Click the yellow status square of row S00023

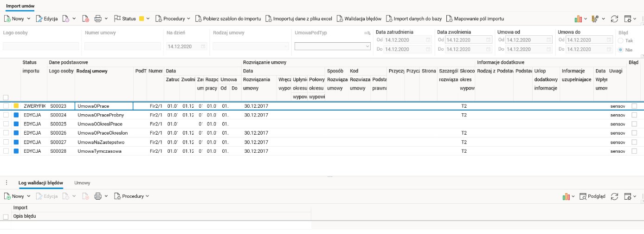pyautogui.click(x=16, y=106)
